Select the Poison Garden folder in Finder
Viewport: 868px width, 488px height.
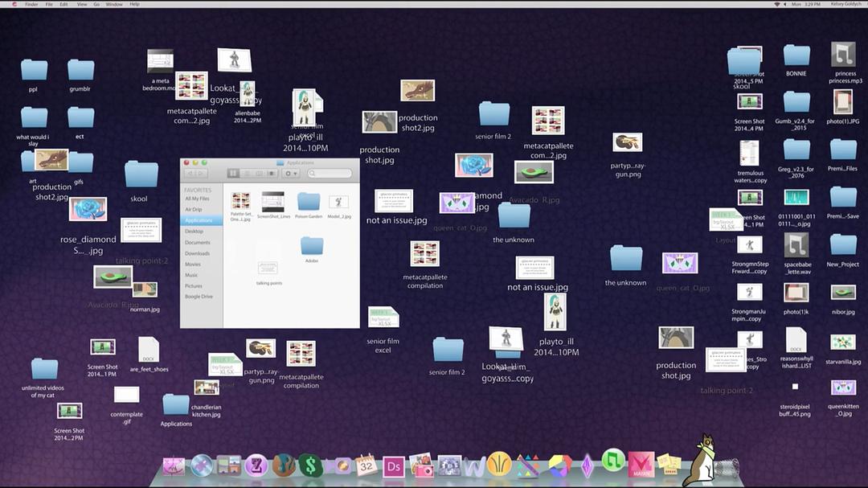(x=309, y=203)
